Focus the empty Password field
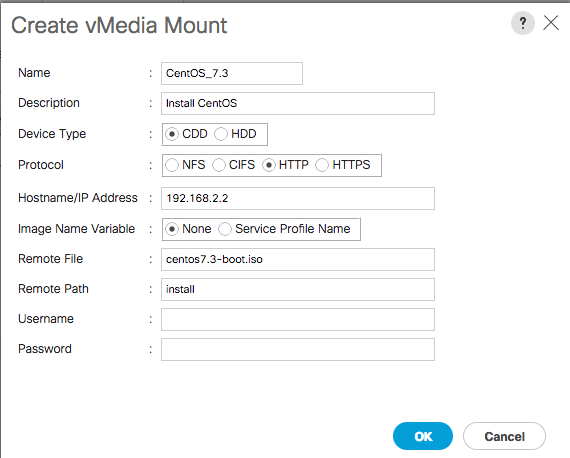Image resolution: width=570 pixels, height=458 pixels. click(x=298, y=350)
